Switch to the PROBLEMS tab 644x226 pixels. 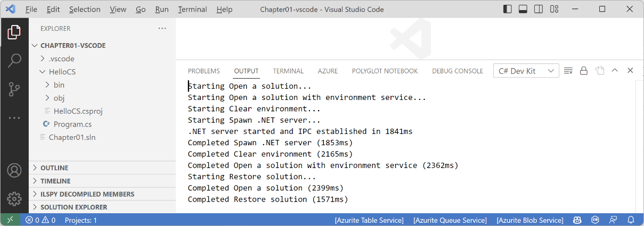[204, 71]
